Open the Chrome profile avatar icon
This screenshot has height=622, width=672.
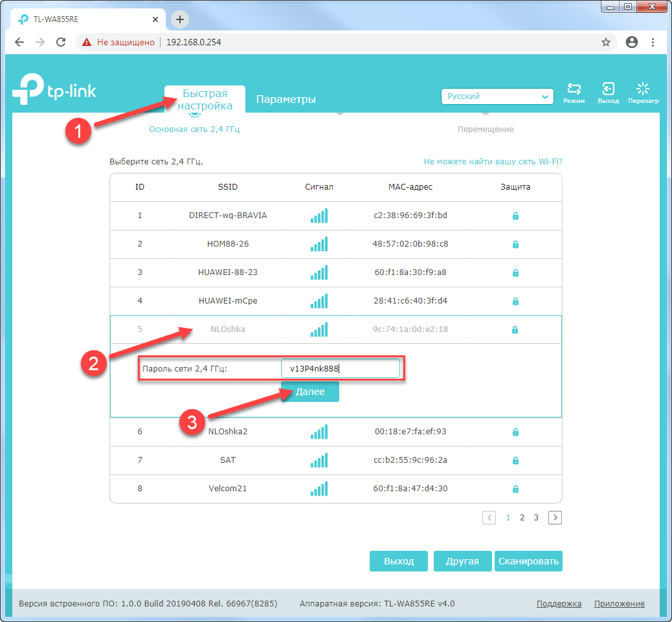pos(632,42)
